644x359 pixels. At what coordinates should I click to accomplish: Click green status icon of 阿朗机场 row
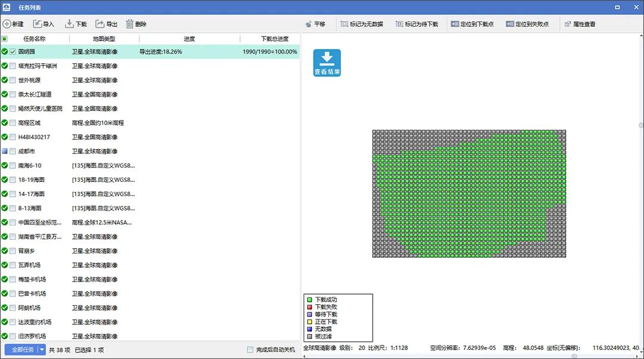coord(5,308)
